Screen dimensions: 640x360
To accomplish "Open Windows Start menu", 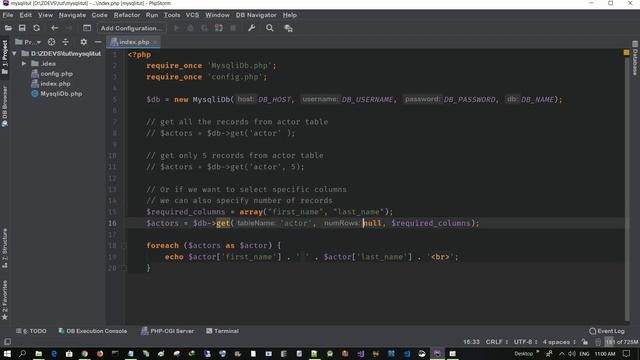I will click(7, 353).
